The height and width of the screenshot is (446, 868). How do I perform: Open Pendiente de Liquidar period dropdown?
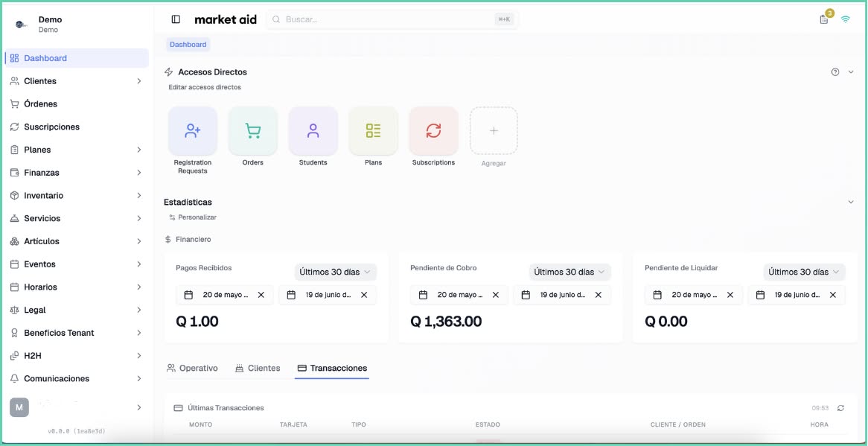coord(804,272)
